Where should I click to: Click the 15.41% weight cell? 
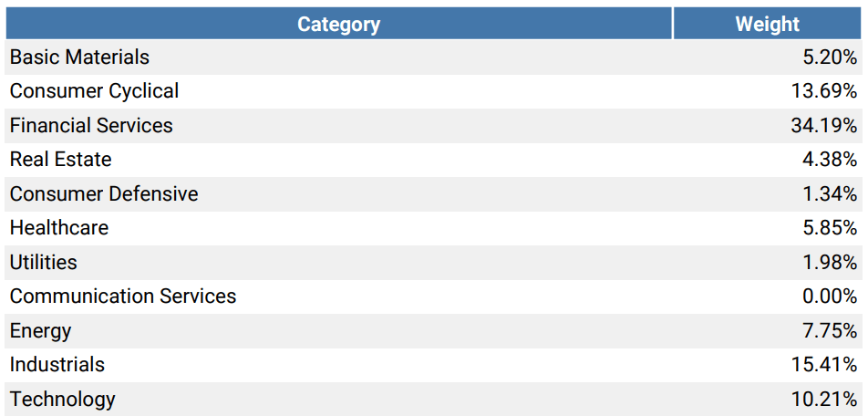823,365
